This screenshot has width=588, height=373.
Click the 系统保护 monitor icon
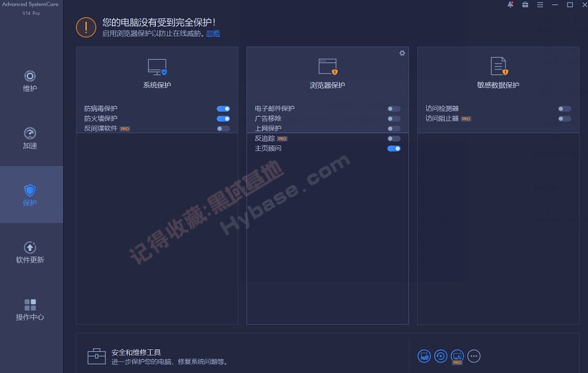[157, 67]
